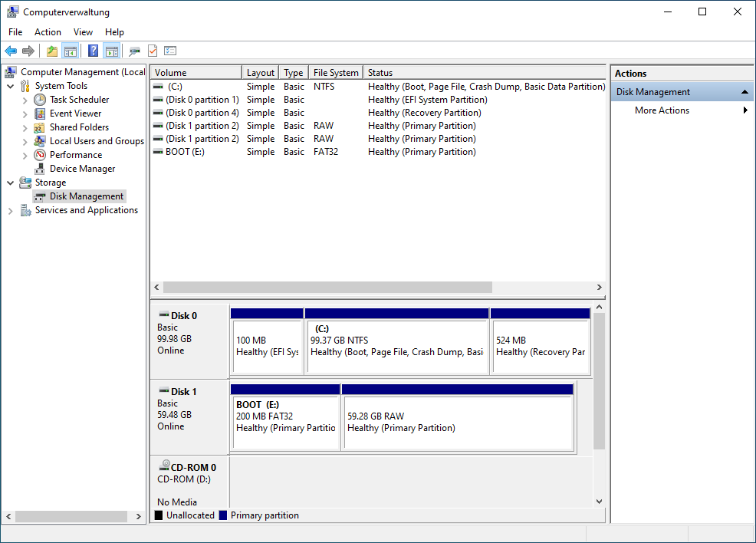
Task: Click More Actions in the Actions pane
Action: (662, 110)
